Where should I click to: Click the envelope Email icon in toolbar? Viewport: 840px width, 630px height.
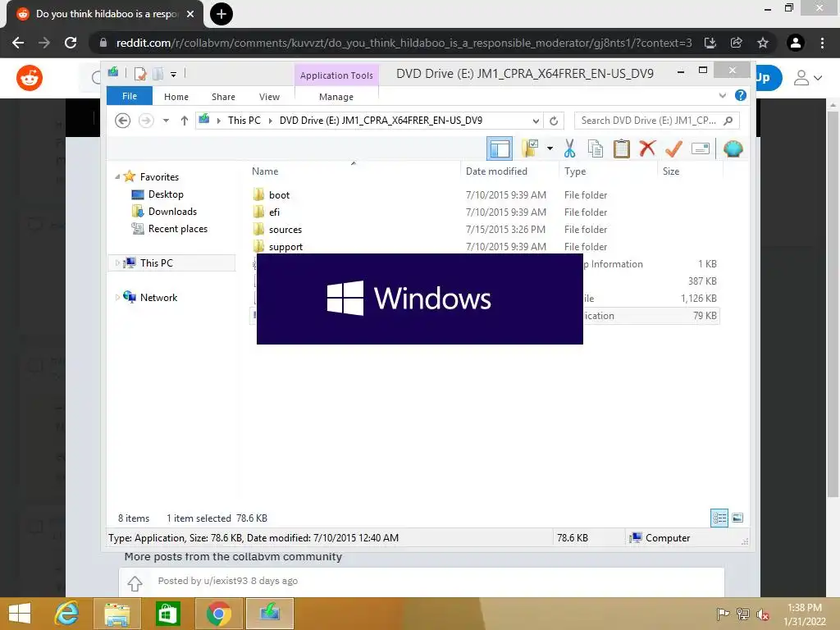point(701,148)
